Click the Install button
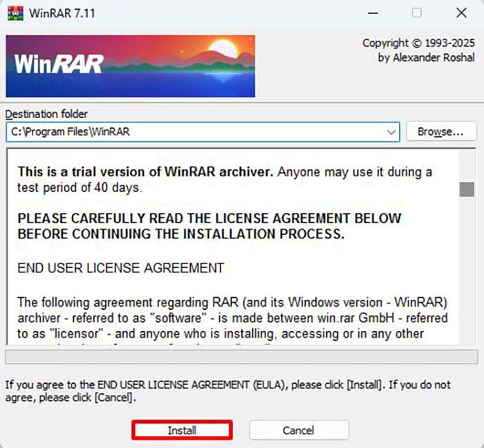This screenshot has height=448, width=484. (x=182, y=430)
